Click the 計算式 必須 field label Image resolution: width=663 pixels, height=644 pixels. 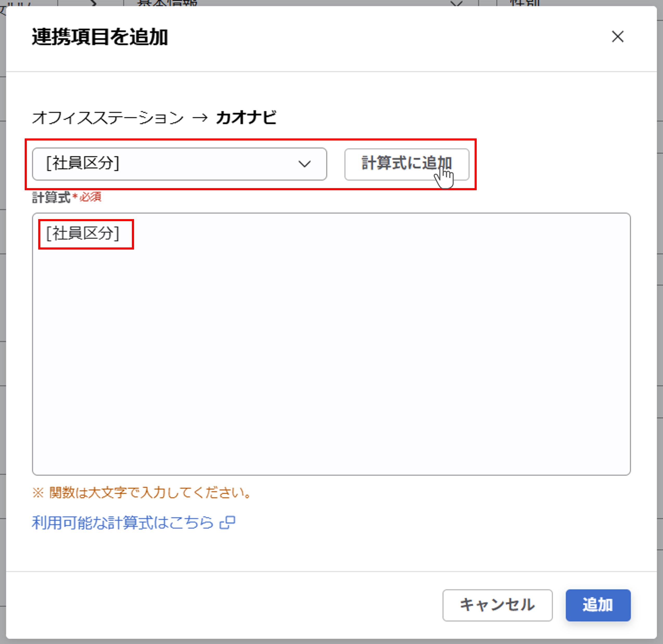click(67, 197)
